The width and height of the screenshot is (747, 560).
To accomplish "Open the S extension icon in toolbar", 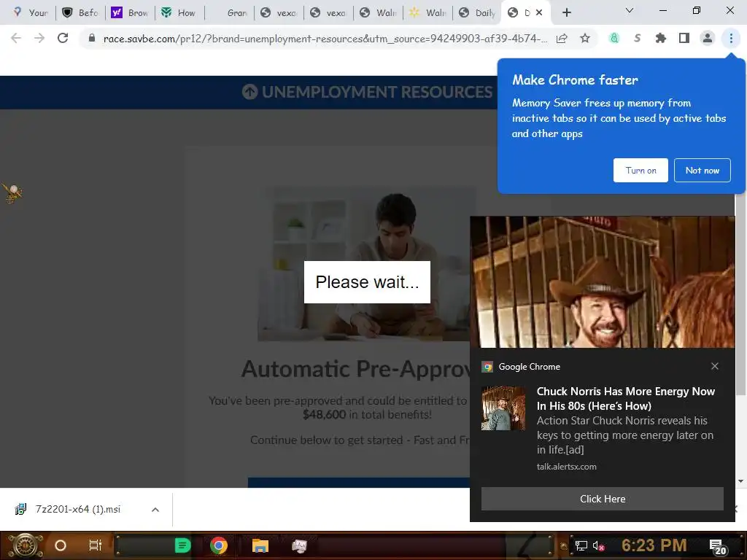I will 638,38.
